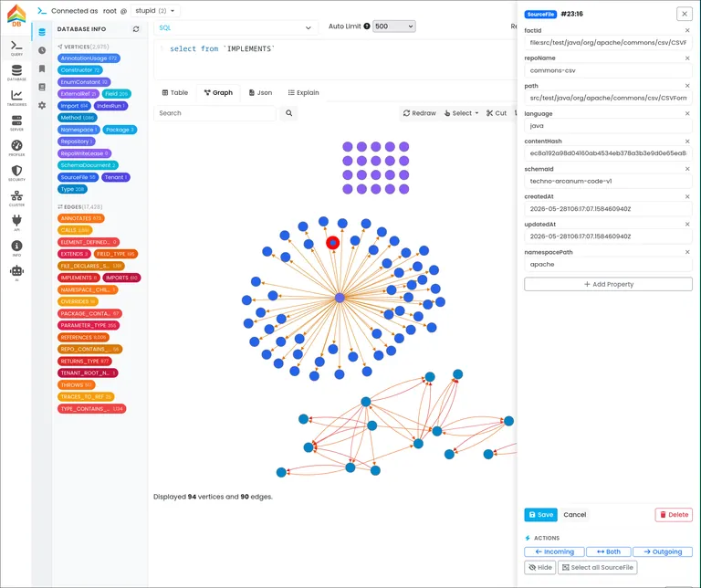The height and width of the screenshot is (588, 701).
Task: Open the Security shield icon
Action: coord(16,173)
